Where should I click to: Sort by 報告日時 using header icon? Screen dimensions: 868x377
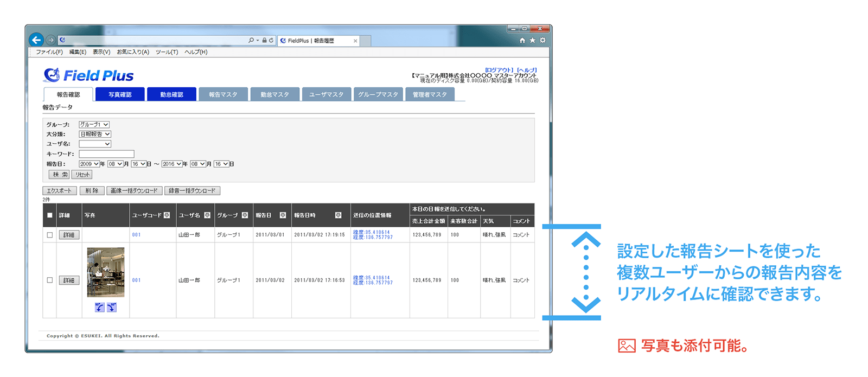click(338, 215)
